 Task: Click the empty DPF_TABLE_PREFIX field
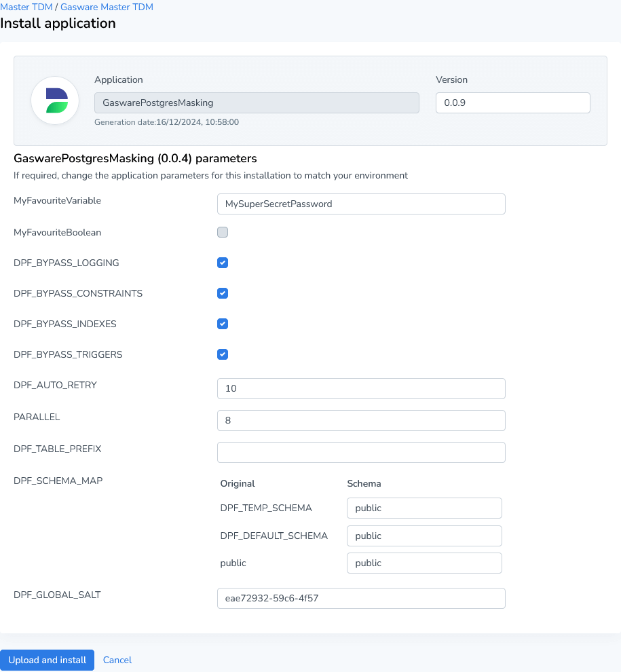pyautogui.click(x=360, y=452)
